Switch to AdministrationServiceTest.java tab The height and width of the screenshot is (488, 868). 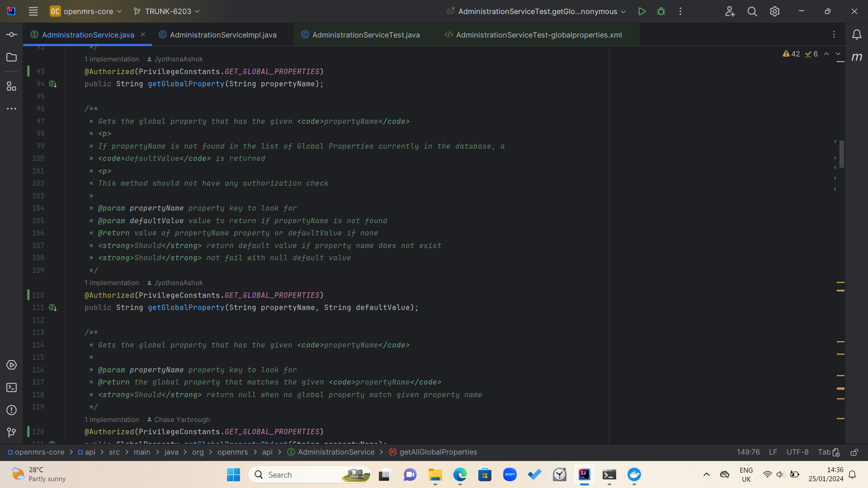(366, 35)
